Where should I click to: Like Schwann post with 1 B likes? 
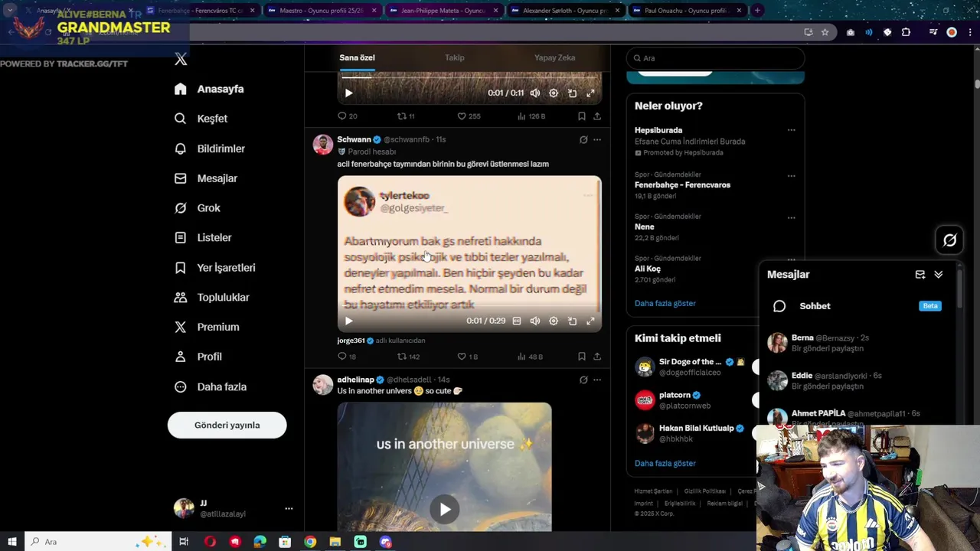(x=467, y=357)
